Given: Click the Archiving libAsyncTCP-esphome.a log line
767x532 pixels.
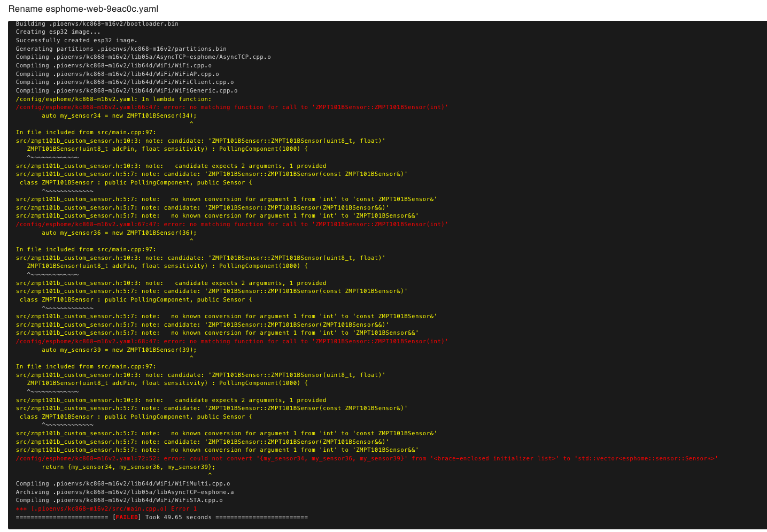Looking at the screenshot, I should coord(125,492).
